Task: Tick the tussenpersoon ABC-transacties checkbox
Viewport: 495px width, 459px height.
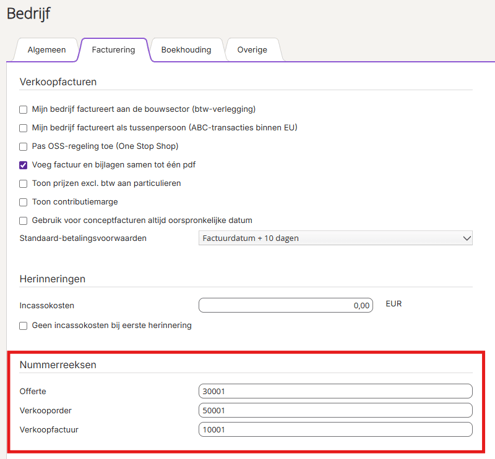Action: pos(23,128)
